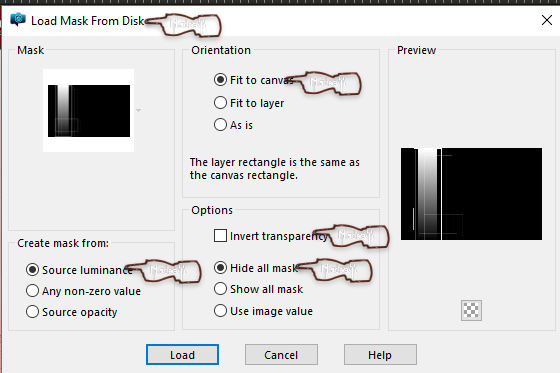Toggle the transparency checkerboard preview icon

coord(471,310)
